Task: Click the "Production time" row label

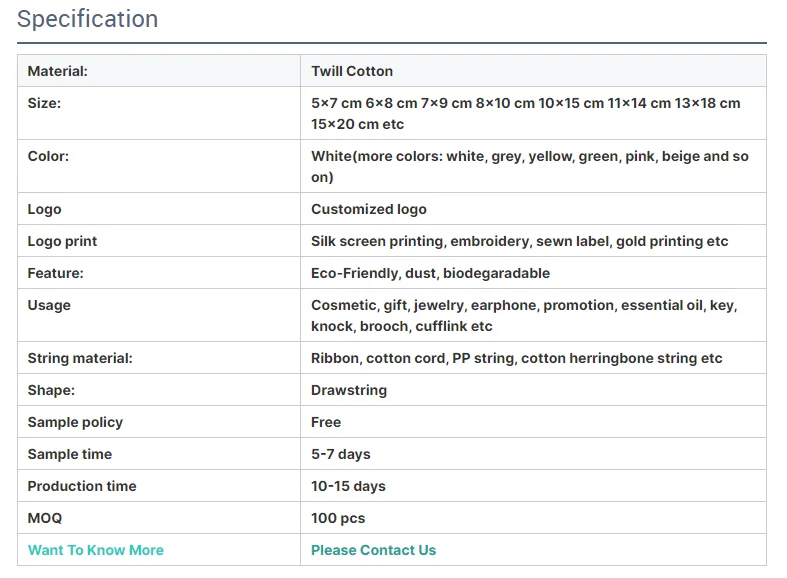Action: [82, 486]
